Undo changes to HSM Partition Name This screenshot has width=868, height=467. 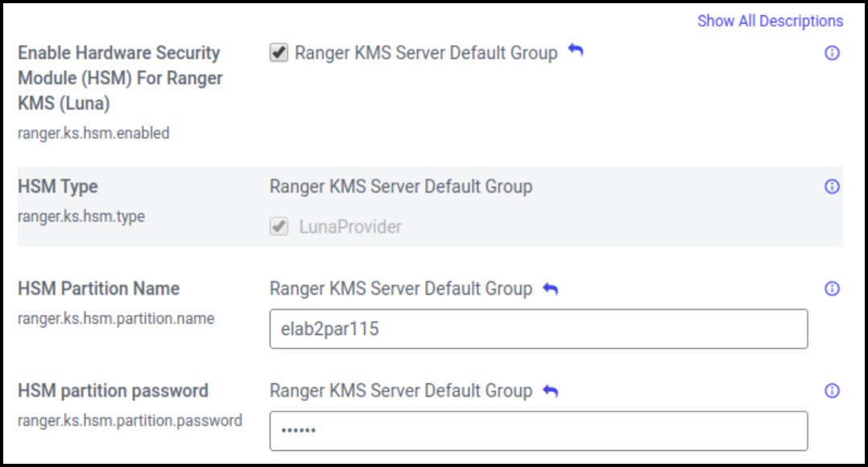tap(549, 289)
